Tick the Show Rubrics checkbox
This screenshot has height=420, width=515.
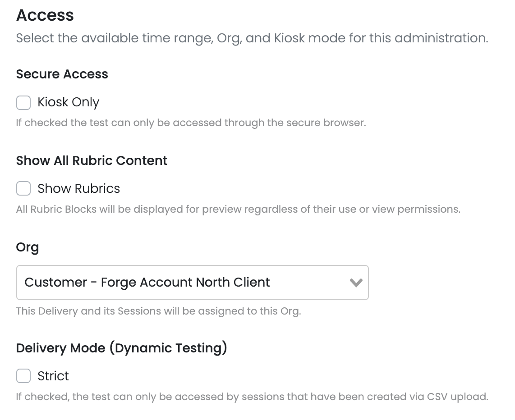click(x=23, y=188)
